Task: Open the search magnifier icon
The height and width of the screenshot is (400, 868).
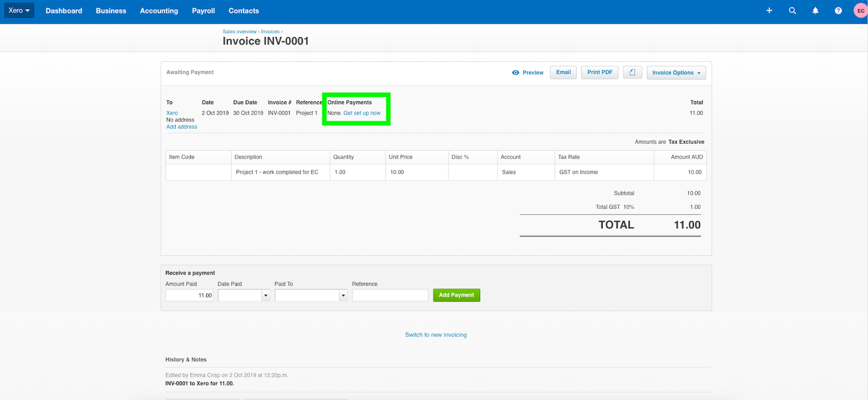Action: [x=793, y=11]
